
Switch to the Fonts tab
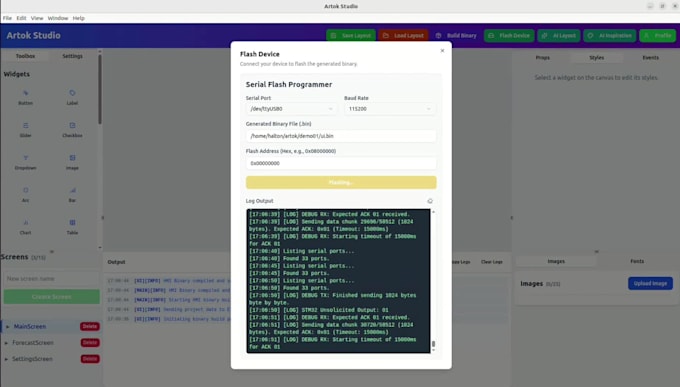pyautogui.click(x=637, y=261)
